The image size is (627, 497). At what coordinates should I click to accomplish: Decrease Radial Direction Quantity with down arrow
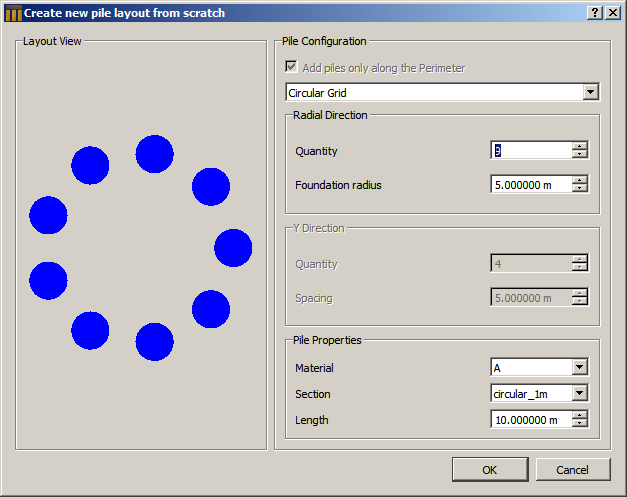(580, 155)
